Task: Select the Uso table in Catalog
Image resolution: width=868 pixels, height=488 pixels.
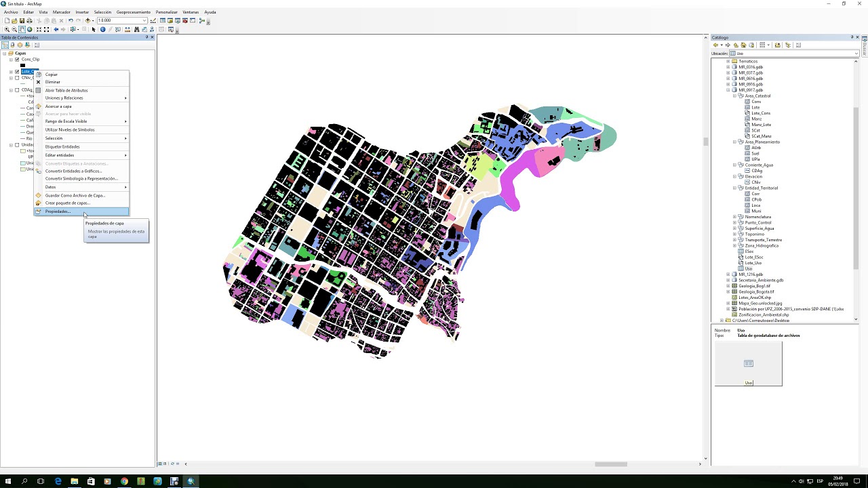Action: [x=748, y=268]
